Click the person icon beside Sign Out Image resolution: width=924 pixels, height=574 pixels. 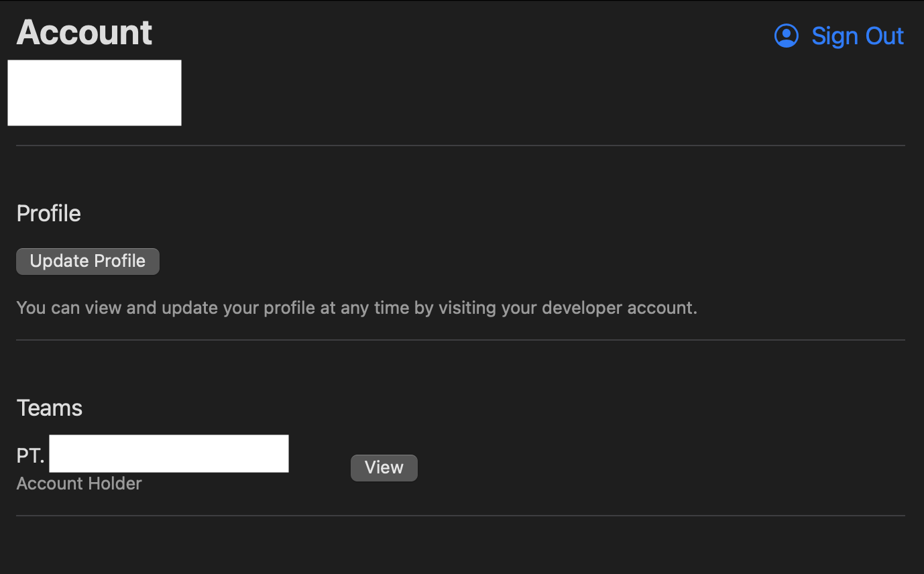[786, 36]
